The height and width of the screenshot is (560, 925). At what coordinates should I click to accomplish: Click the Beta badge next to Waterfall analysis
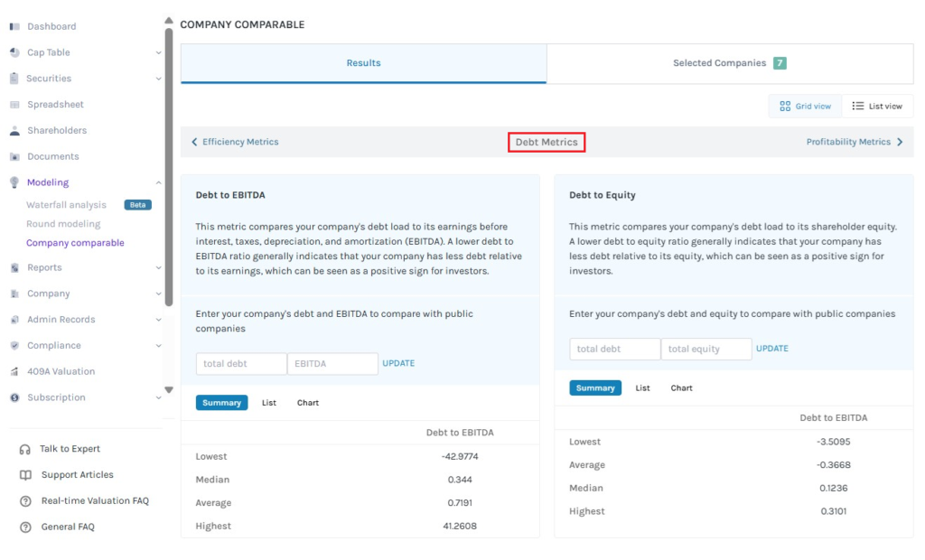137,205
